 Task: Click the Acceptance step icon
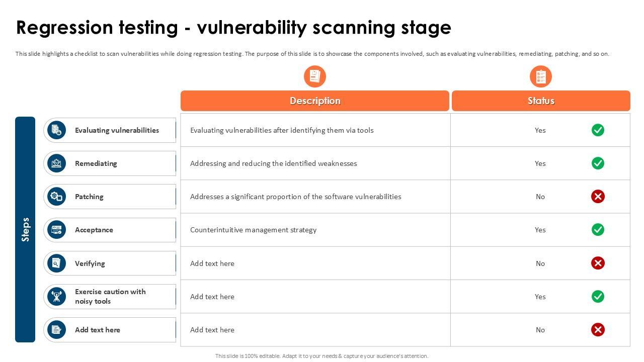tap(57, 230)
